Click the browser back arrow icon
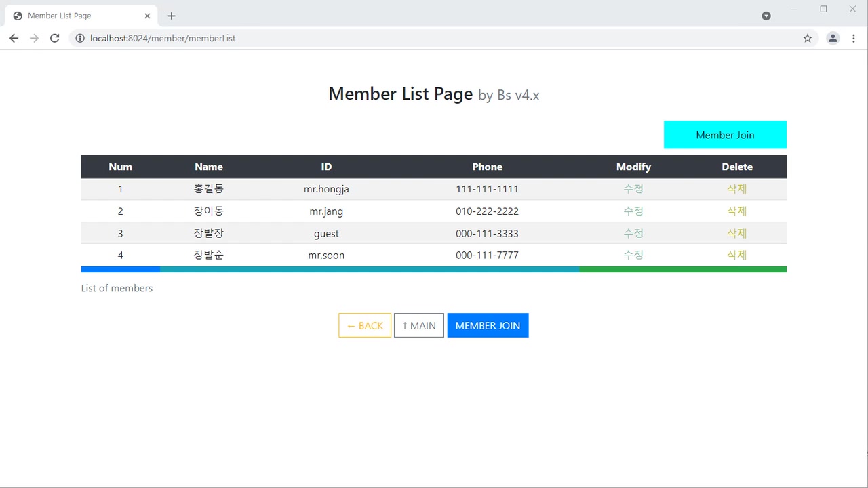868x488 pixels. coord(14,38)
